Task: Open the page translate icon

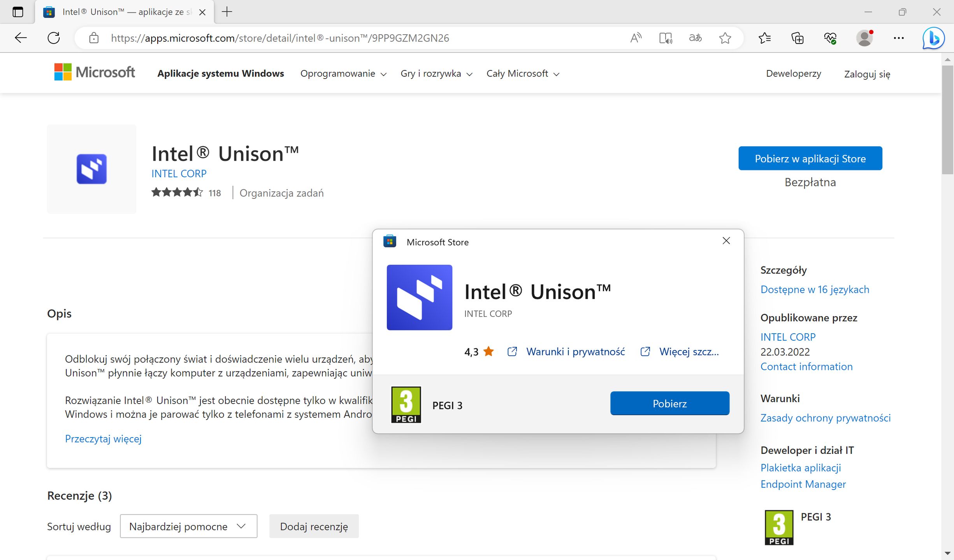Action: pyautogui.click(x=695, y=38)
